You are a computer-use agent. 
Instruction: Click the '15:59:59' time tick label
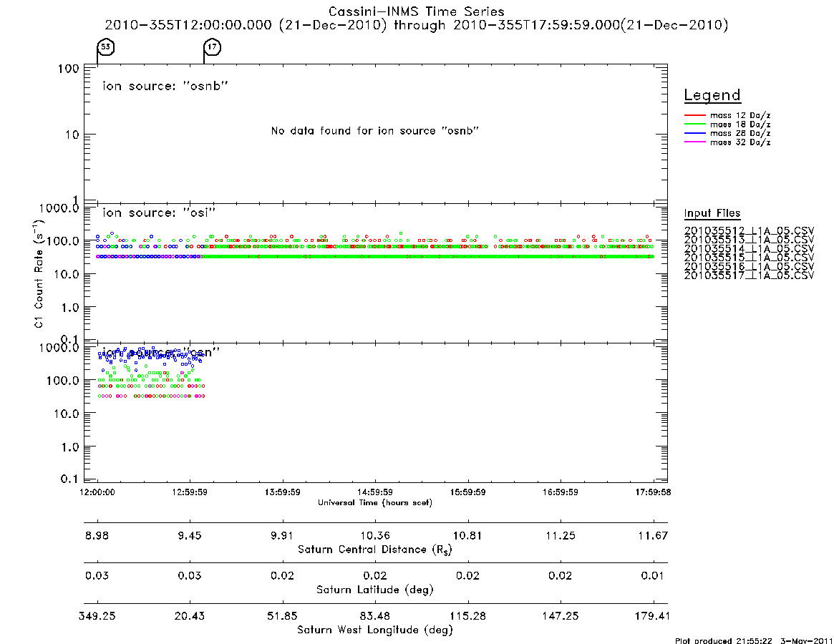467,492
